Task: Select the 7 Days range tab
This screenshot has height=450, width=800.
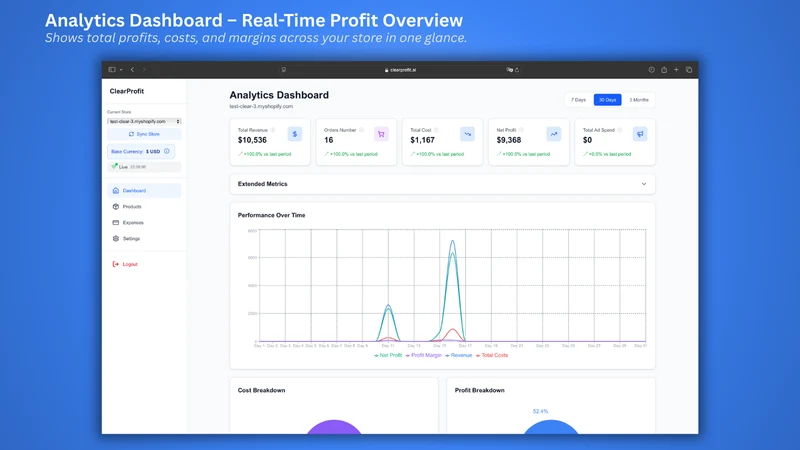Action: pos(578,100)
